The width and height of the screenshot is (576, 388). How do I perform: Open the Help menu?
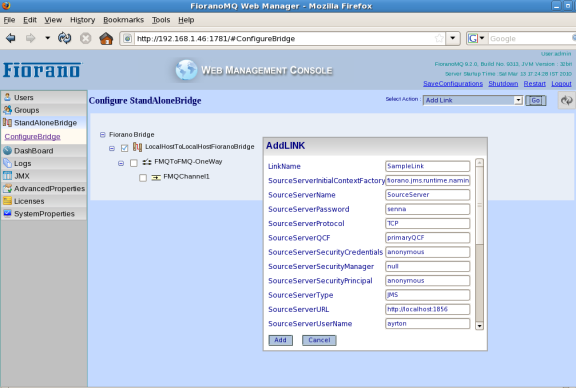(186, 20)
